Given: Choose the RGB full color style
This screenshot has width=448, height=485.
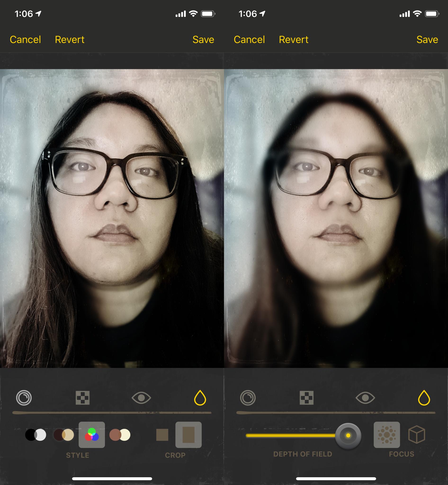Looking at the screenshot, I should (92, 435).
